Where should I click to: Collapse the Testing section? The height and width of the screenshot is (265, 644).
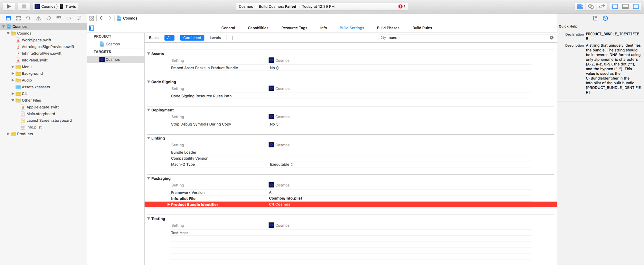(x=149, y=219)
